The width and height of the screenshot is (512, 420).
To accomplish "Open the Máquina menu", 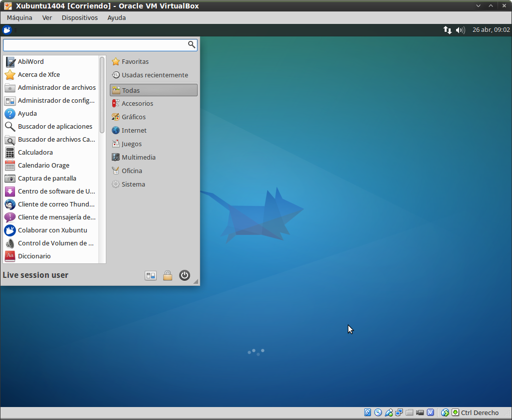I will pyautogui.click(x=19, y=17).
